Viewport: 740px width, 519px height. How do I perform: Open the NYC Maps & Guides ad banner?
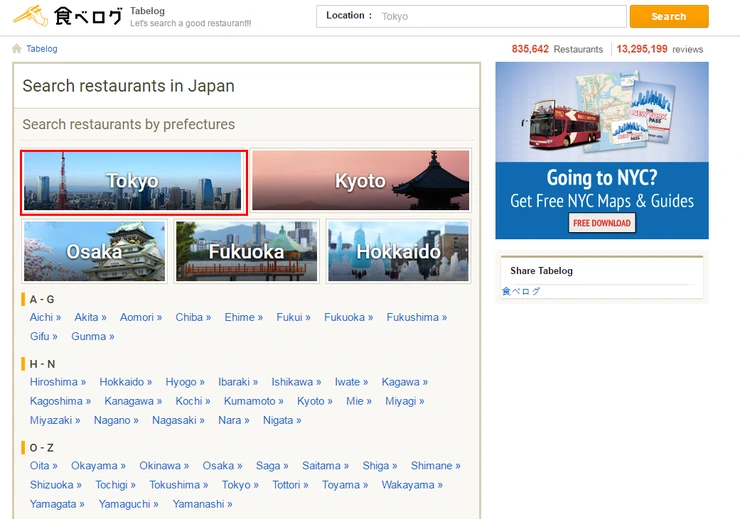coord(602,151)
